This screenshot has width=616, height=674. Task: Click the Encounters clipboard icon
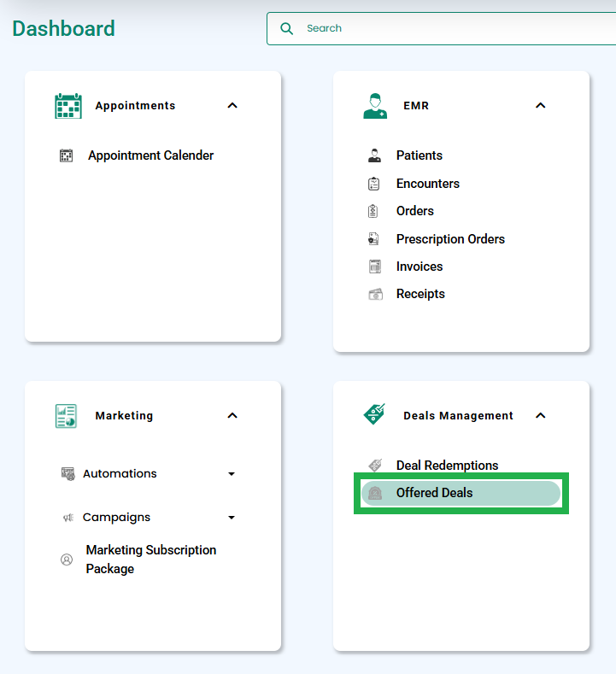(x=374, y=184)
